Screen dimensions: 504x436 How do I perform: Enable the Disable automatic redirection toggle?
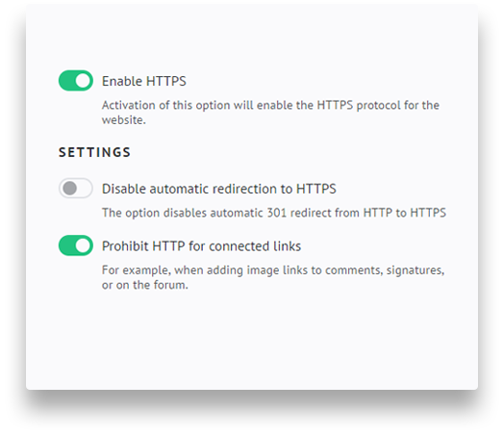click(x=76, y=188)
